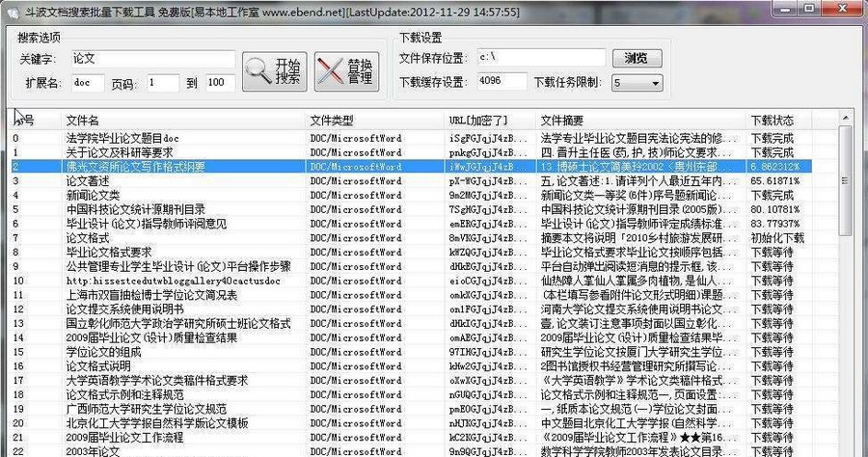Viewport: 868px width, 457px height.
Task: Click the application icon in title bar
Action: pyautogui.click(x=14, y=11)
